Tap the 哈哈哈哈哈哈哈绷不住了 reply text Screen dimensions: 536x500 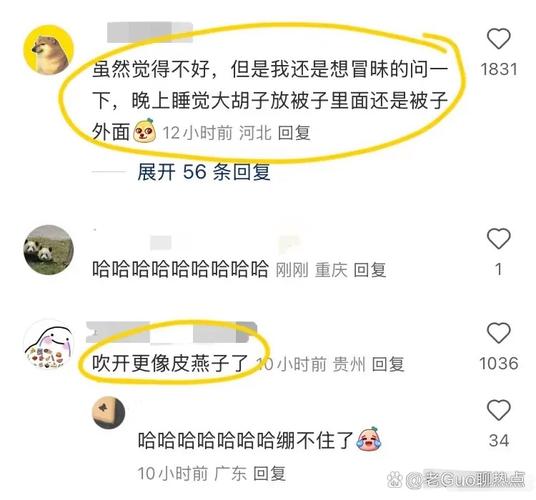pyautogui.click(x=245, y=441)
